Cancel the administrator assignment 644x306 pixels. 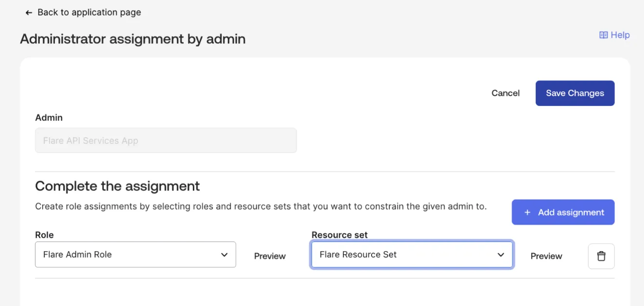click(x=506, y=93)
